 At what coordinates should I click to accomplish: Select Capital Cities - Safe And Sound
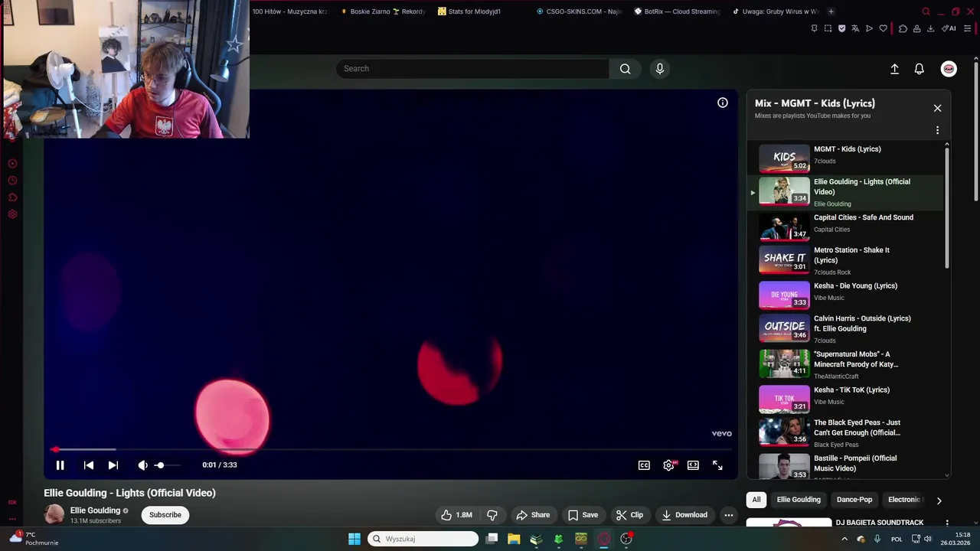pyautogui.click(x=846, y=227)
